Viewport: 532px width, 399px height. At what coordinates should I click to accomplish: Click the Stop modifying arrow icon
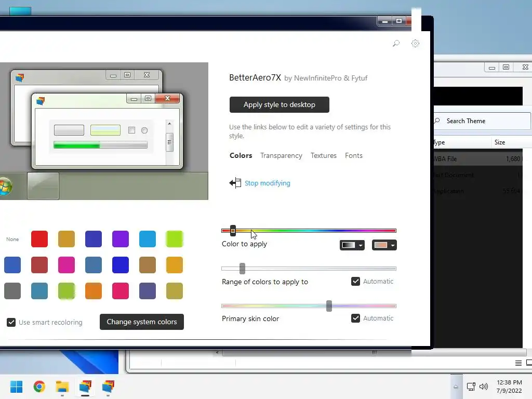click(x=235, y=183)
